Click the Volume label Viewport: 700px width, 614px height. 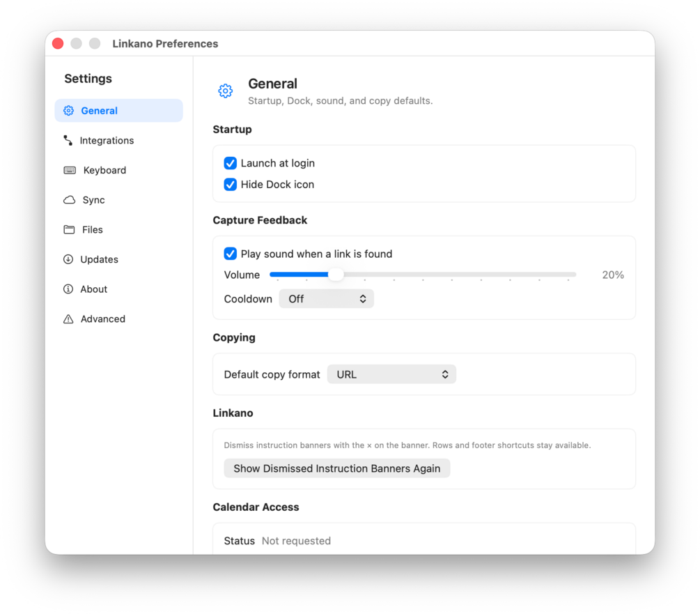tap(242, 275)
